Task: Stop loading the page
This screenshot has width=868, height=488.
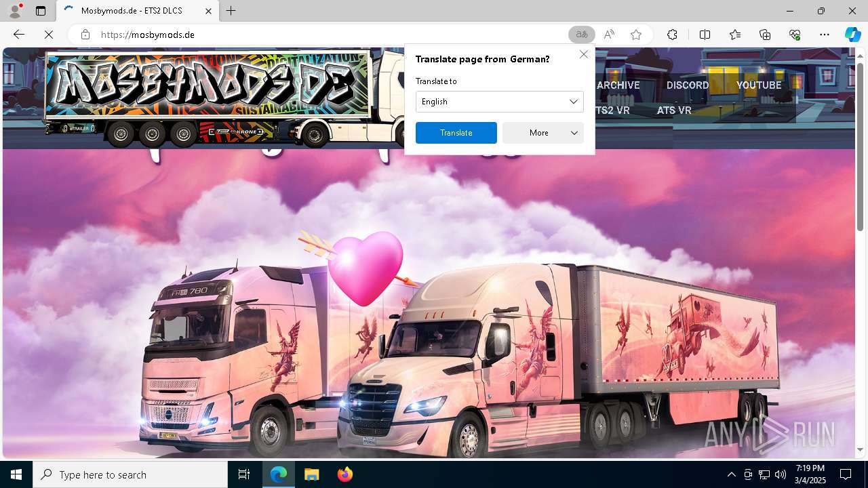Action: pyautogui.click(x=50, y=35)
